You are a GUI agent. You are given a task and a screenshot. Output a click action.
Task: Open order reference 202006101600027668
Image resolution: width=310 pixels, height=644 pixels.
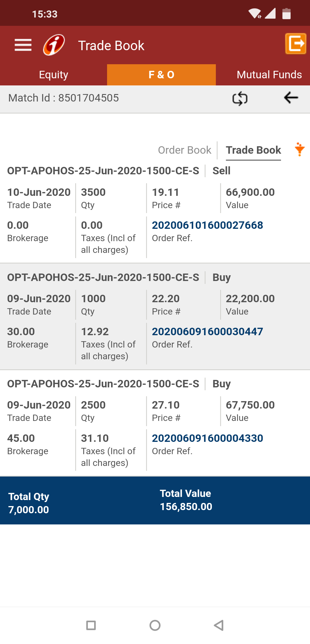[x=207, y=225]
